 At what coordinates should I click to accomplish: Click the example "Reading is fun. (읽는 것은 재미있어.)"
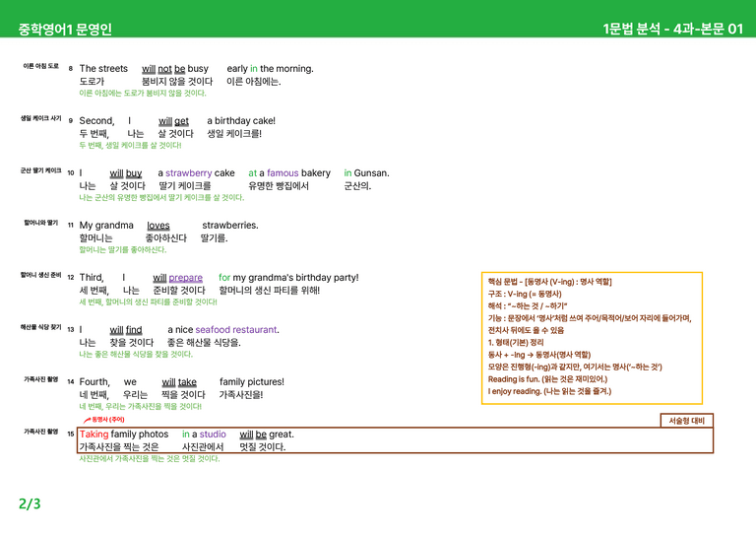(547, 379)
